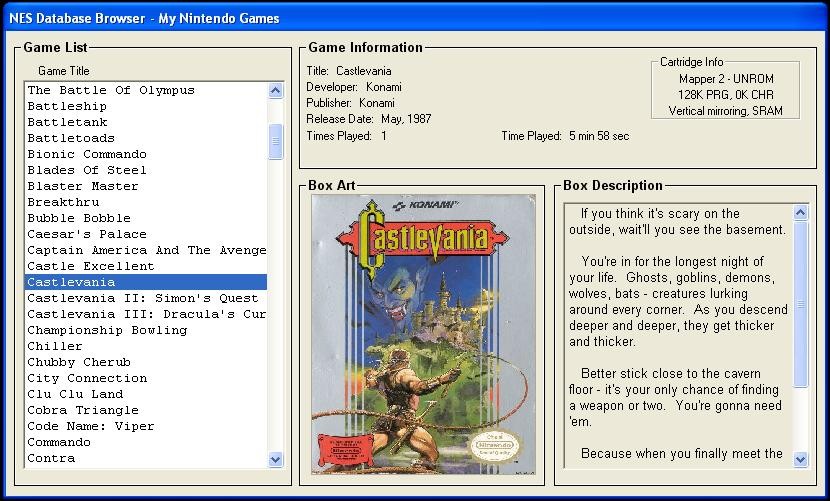The height and width of the screenshot is (501, 830).
Task: Click the NES Database Browser title bar
Action: point(415,18)
